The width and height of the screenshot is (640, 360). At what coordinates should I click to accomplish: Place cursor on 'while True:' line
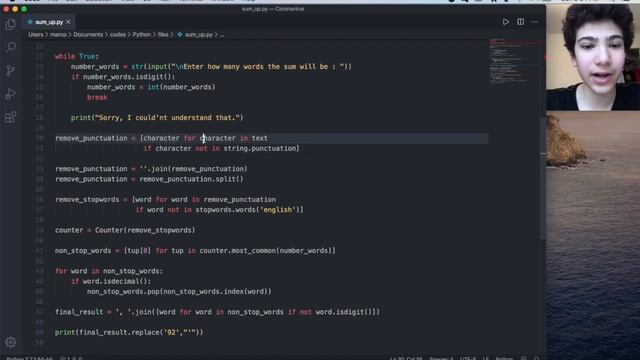[x=77, y=56]
